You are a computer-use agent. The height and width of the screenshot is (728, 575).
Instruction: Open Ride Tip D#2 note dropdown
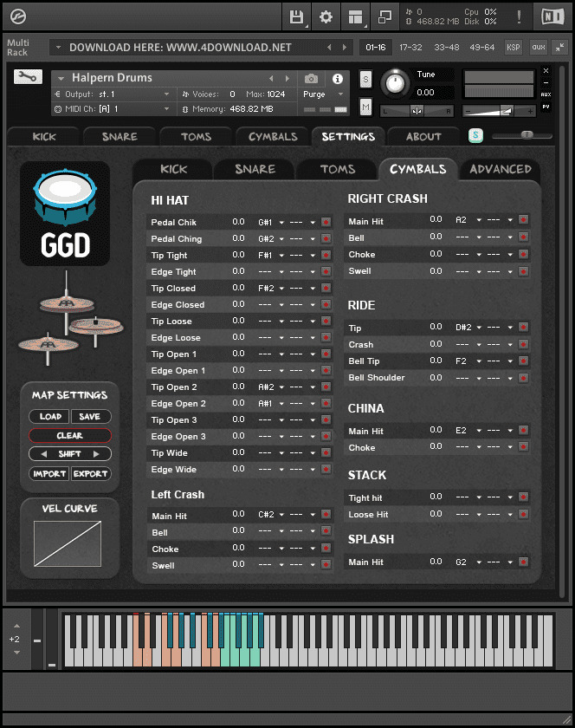point(468,328)
